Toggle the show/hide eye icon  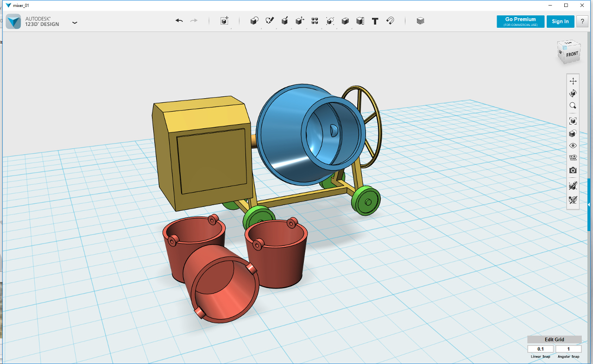click(573, 145)
